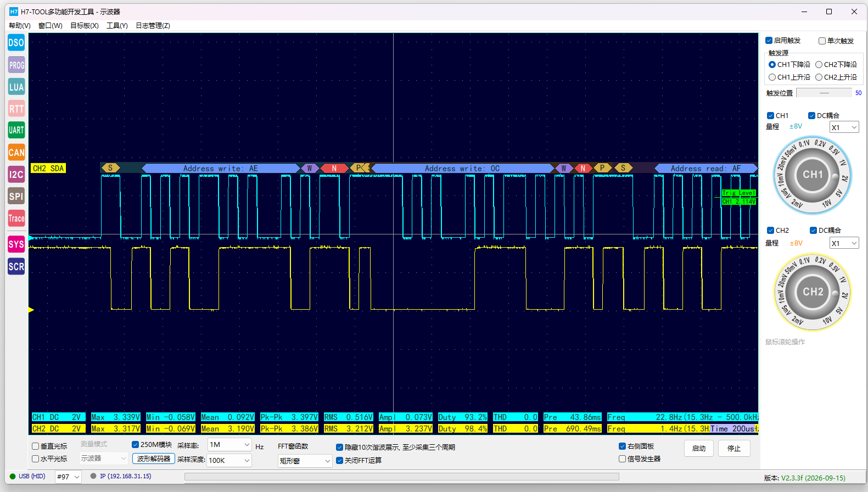
Task: Select CH1 falling edge trigger source
Action: tap(772, 65)
